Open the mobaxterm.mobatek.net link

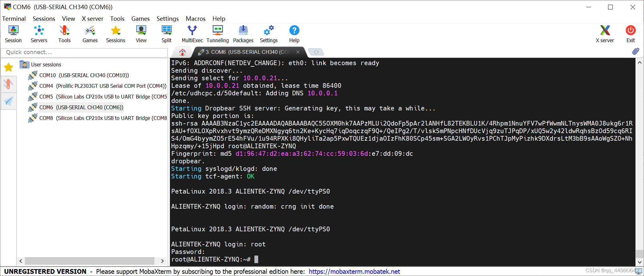(x=354, y=271)
